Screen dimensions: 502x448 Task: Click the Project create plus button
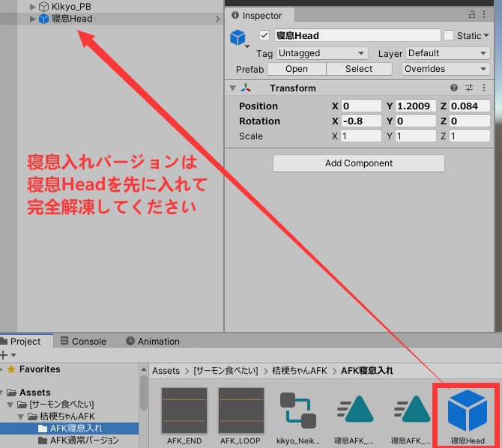pyautogui.click(x=4, y=355)
